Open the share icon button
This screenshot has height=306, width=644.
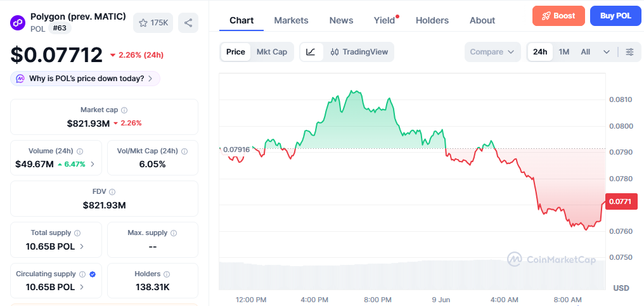coord(188,23)
